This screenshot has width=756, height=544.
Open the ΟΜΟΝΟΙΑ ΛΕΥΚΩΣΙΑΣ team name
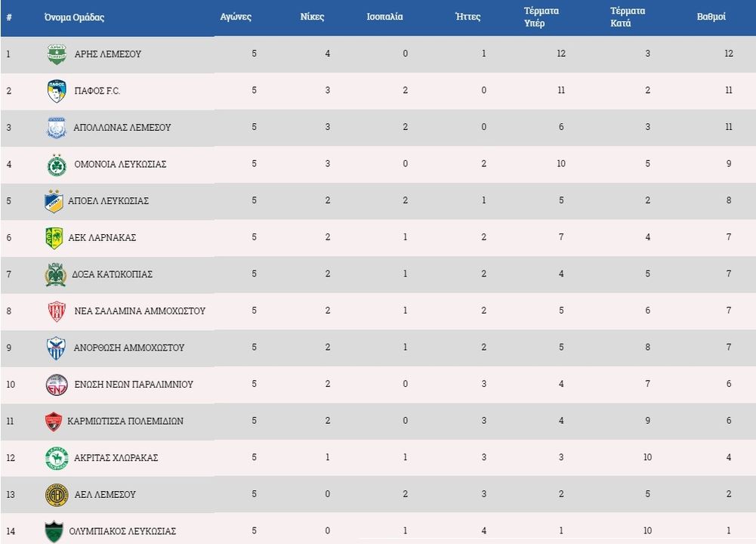120,165
